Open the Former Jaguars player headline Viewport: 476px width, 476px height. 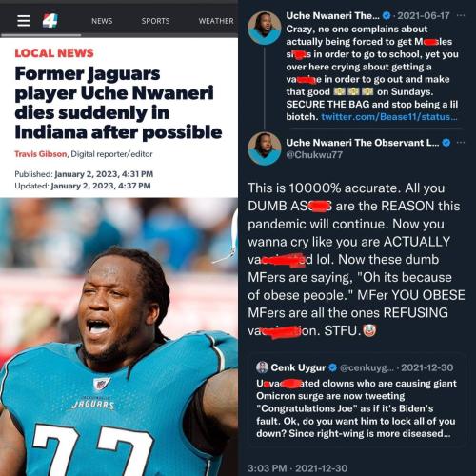(118, 103)
